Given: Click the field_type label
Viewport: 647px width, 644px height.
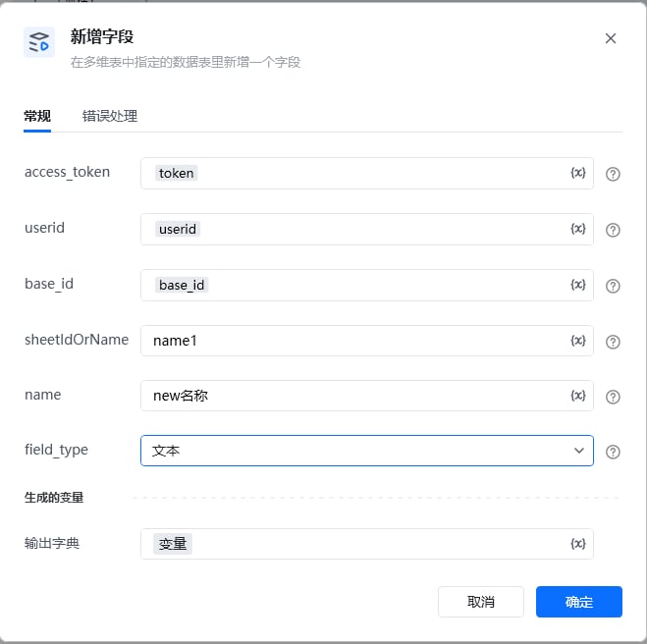Looking at the screenshot, I should tap(56, 450).
